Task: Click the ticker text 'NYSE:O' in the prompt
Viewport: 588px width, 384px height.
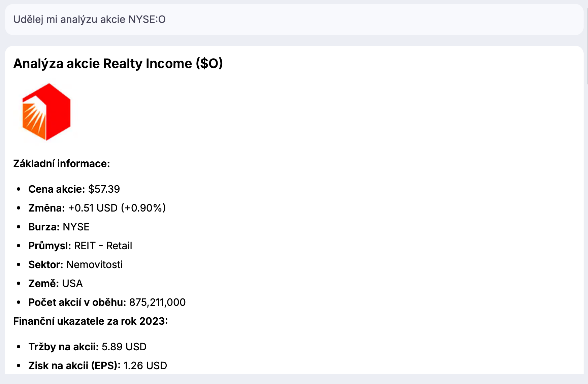Action: tap(147, 20)
